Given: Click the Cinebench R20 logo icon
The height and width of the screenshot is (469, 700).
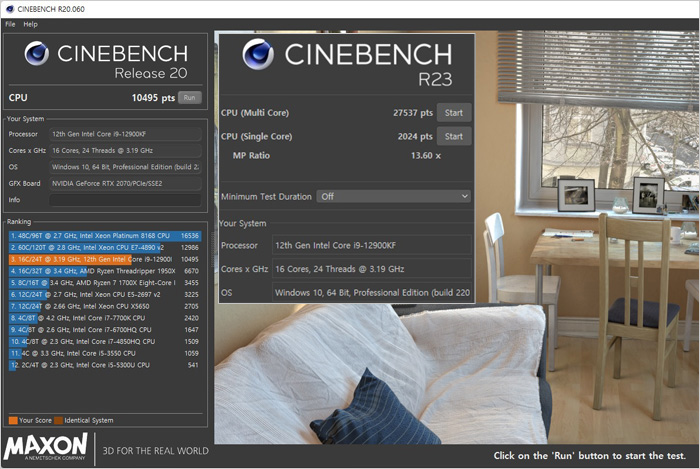Looking at the screenshot, I should point(37,54).
